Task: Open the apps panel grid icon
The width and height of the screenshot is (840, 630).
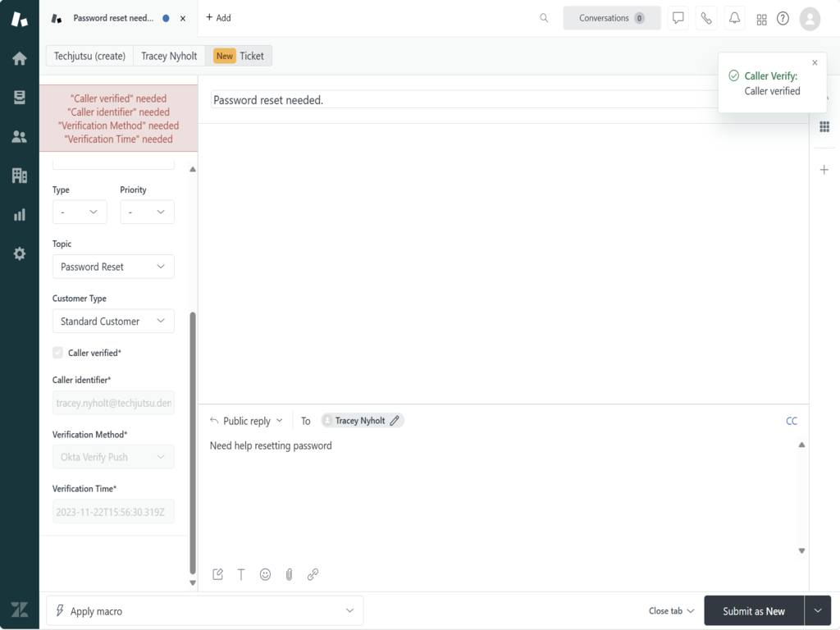Action: tap(761, 18)
